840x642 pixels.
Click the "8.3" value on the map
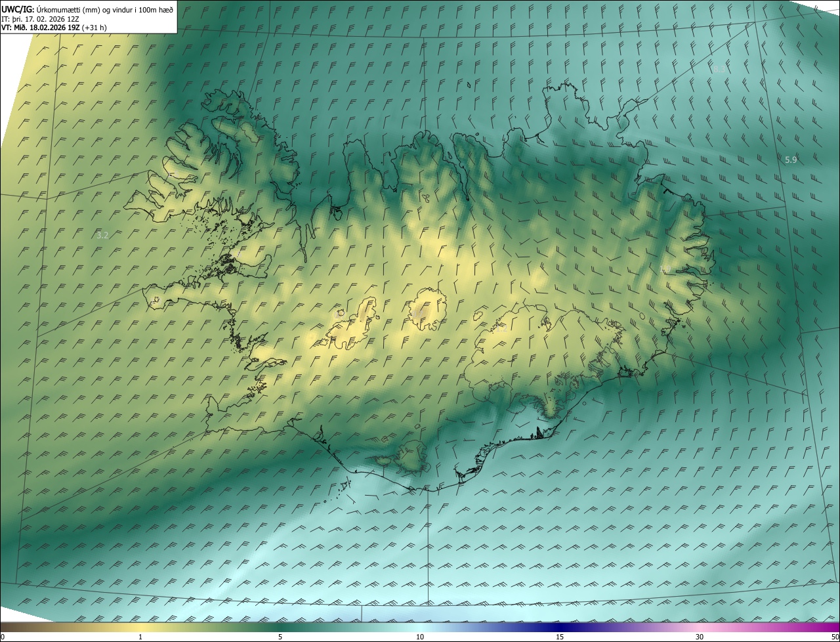[x=719, y=69]
